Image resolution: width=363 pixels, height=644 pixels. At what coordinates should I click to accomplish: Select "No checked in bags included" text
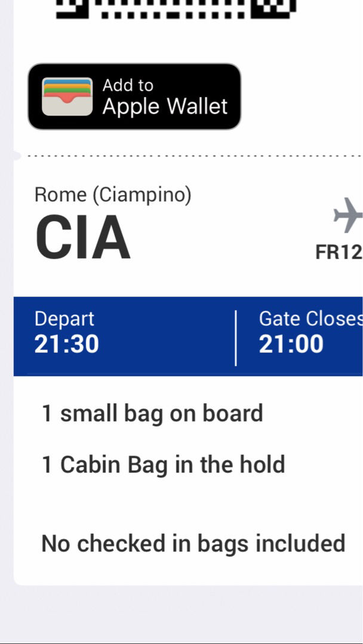click(193, 543)
